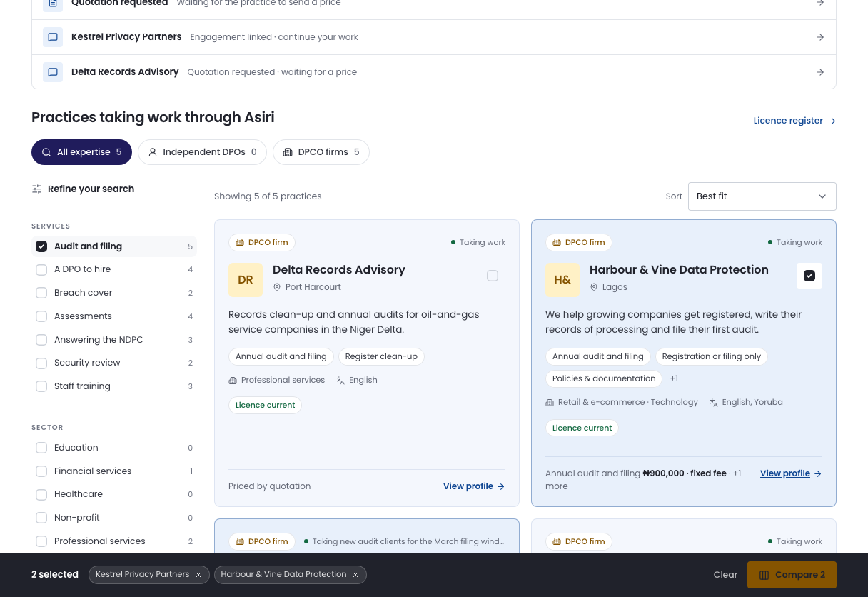This screenshot has height=597, width=868.
Task: Click the Policies & documentation tag
Action: pos(604,378)
